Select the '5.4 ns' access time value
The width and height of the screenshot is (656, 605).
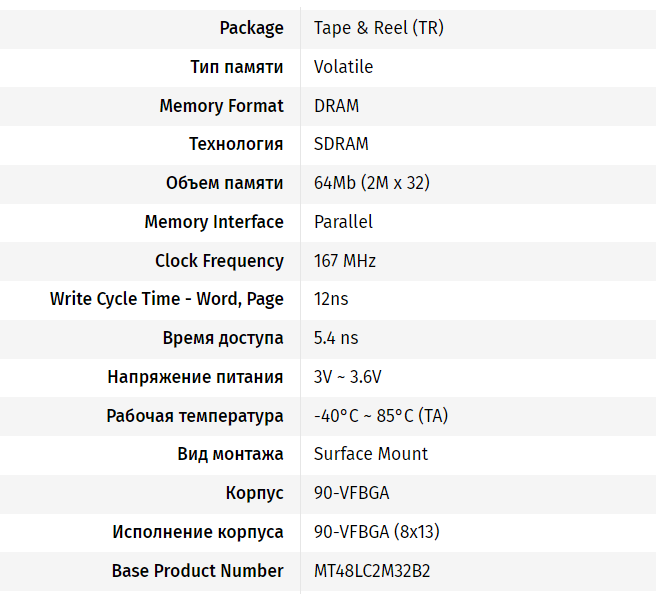335,338
